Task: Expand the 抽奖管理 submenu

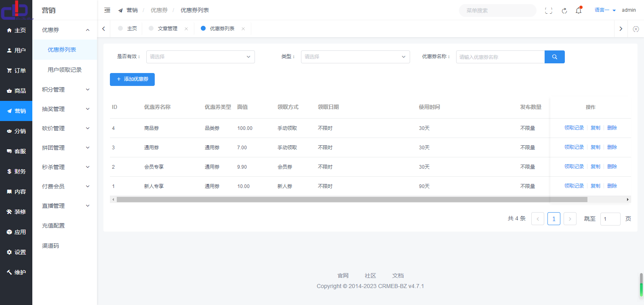Action: coord(65,109)
